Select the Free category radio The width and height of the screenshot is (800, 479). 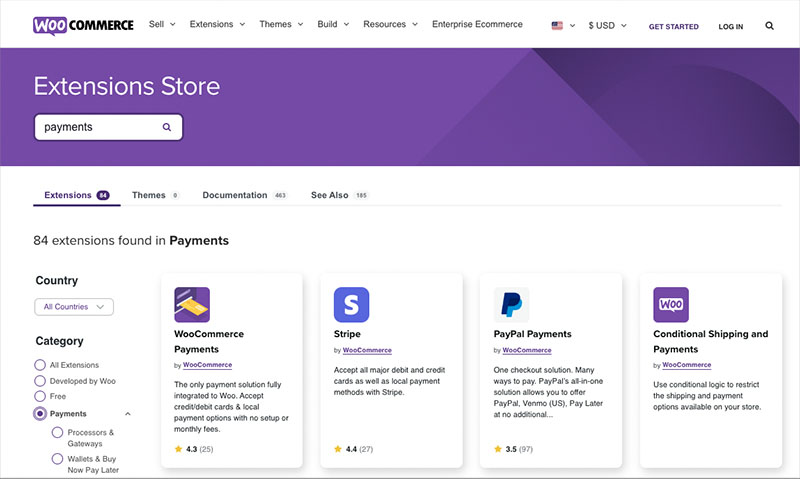[x=40, y=396]
